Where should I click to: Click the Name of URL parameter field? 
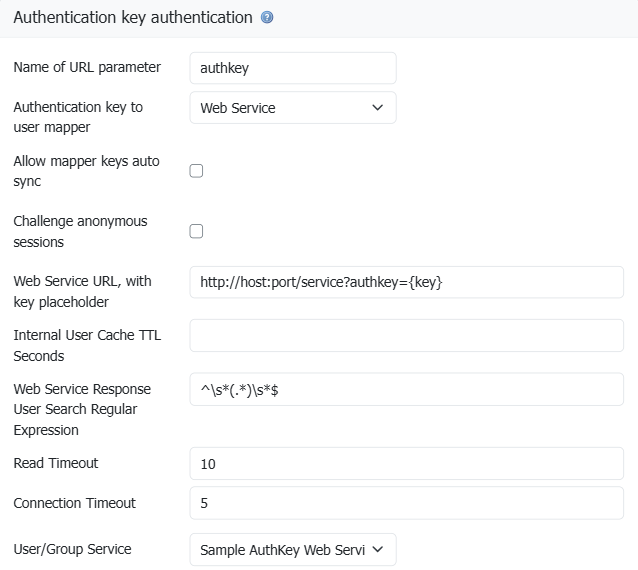[292, 68]
